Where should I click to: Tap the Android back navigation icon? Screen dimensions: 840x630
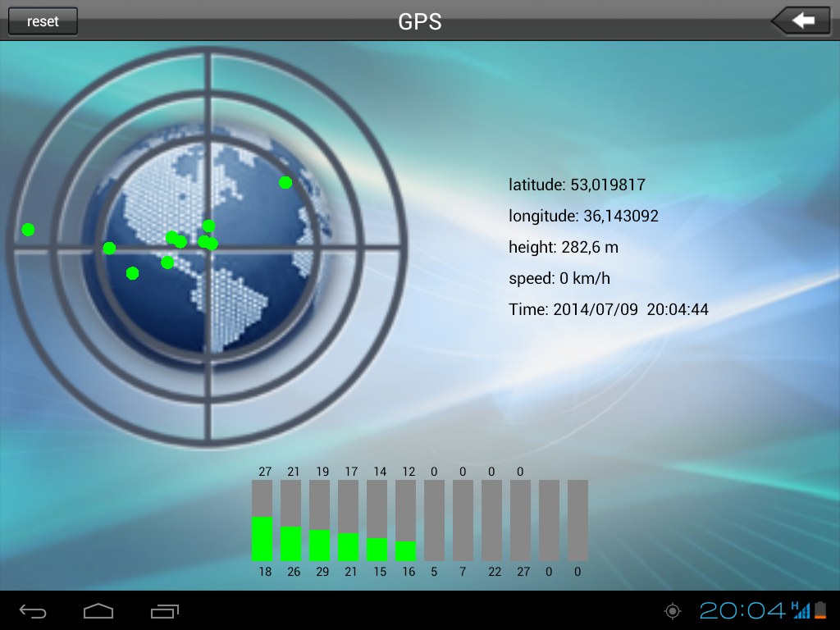click(x=33, y=611)
